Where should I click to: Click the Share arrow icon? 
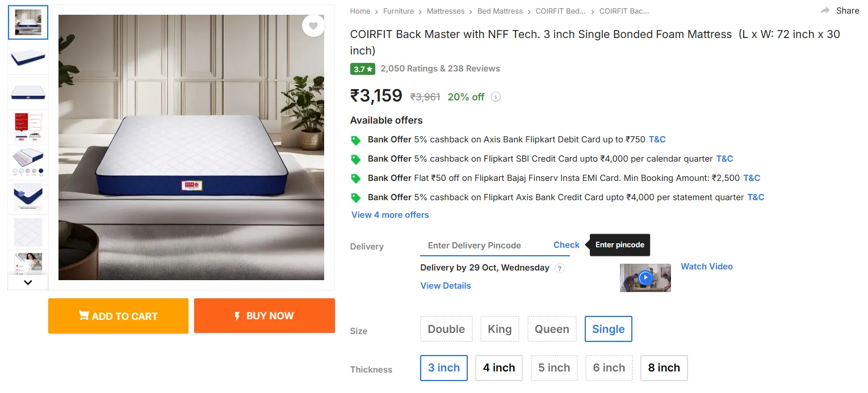point(825,11)
